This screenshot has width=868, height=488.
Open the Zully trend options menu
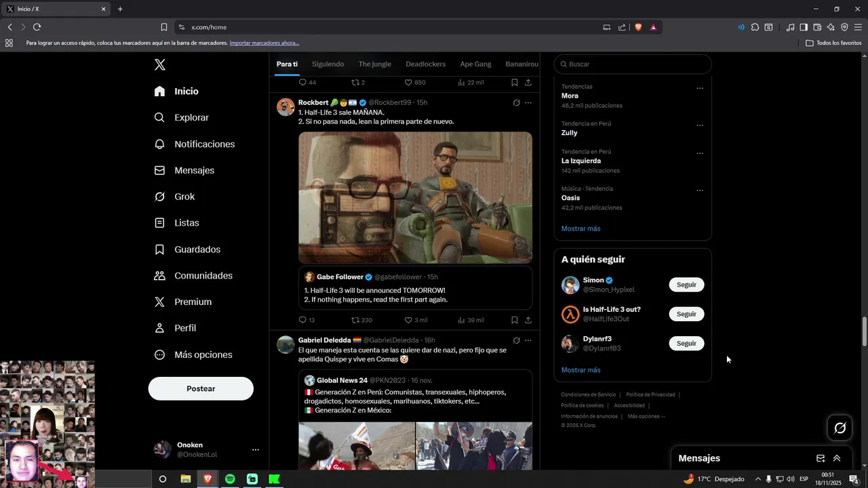[700, 125]
